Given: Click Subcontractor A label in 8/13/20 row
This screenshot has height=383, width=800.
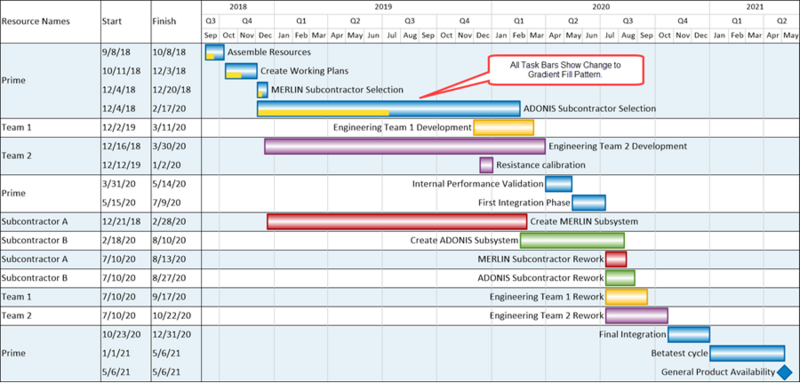Looking at the screenshot, I should 35,259.
